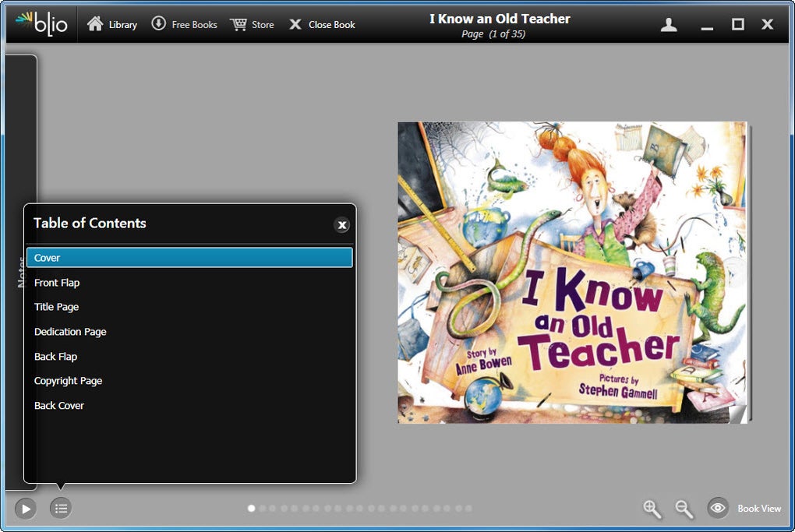Toggle the table of contents list icon

pyautogui.click(x=61, y=508)
